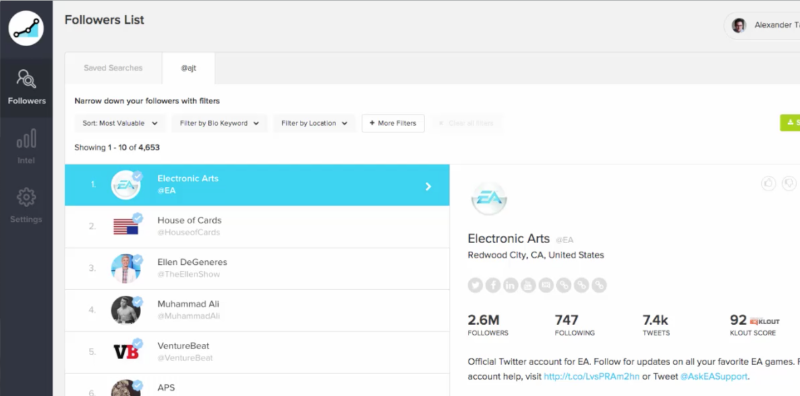Click Electronic Arts avatar in list row
800x396 pixels.
point(126,185)
